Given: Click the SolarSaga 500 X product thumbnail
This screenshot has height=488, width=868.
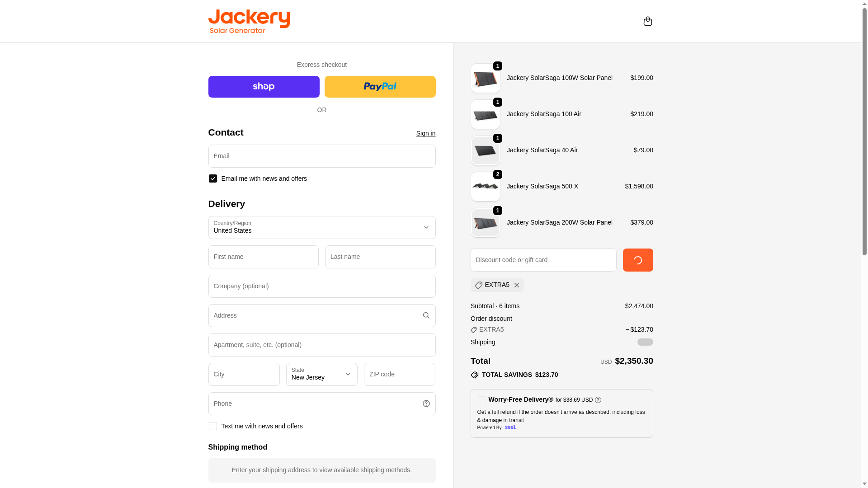Looking at the screenshot, I should pos(485,187).
